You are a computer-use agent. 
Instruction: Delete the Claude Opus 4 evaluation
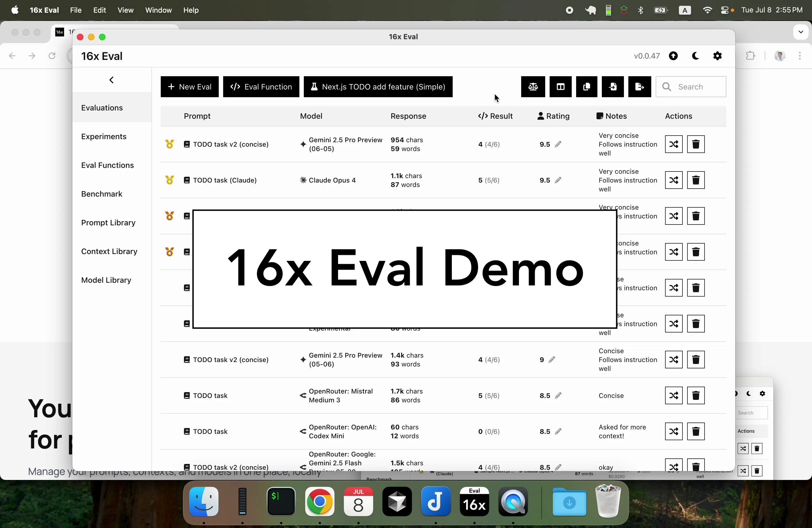coord(696,180)
